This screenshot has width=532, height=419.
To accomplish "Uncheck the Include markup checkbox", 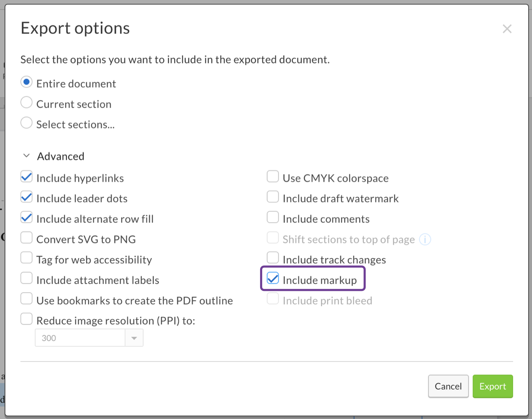I will pyautogui.click(x=273, y=279).
